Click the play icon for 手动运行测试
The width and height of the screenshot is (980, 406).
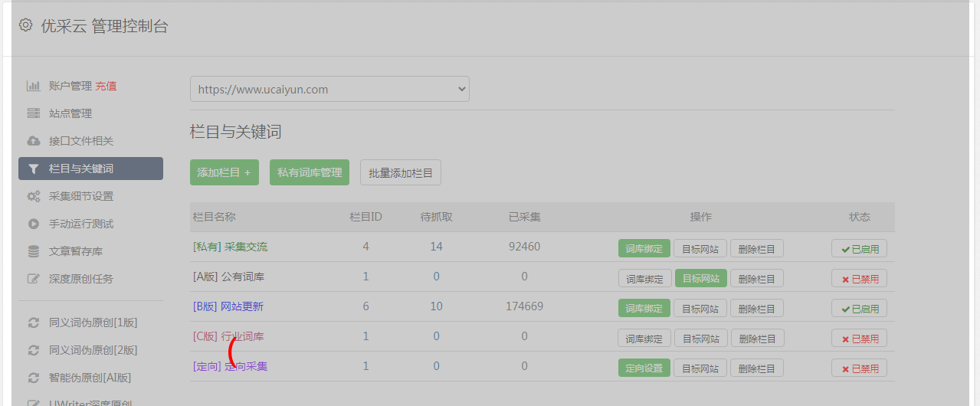pyautogui.click(x=34, y=224)
